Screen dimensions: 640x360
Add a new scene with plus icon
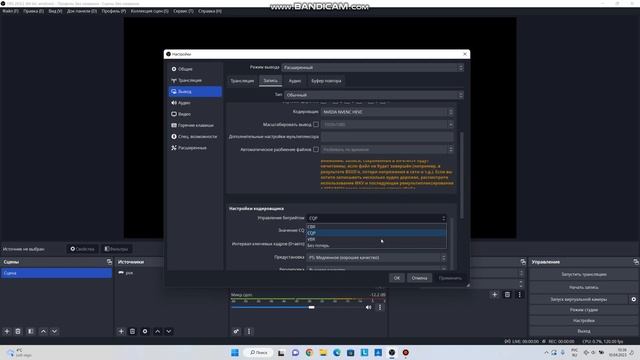[7, 331]
